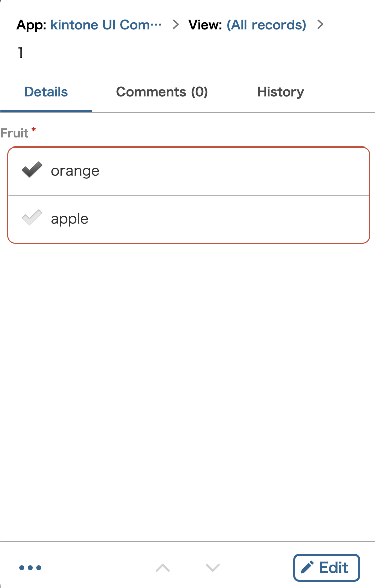The height and width of the screenshot is (588, 375).
Task: Click the pencil icon inside Edit
Action: click(307, 567)
